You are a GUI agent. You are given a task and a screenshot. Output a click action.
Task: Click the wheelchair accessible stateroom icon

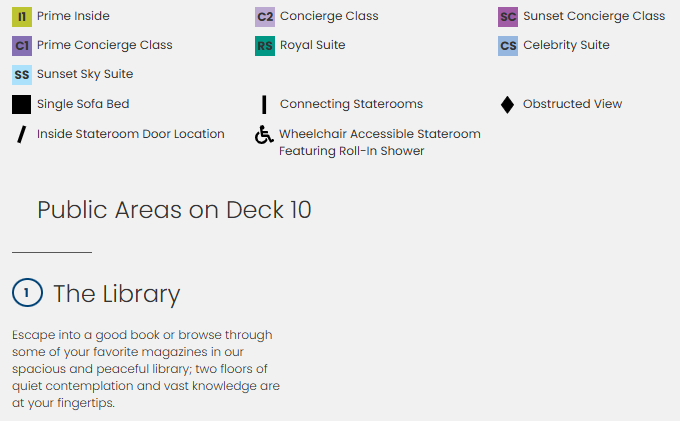pyautogui.click(x=264, y=135)
